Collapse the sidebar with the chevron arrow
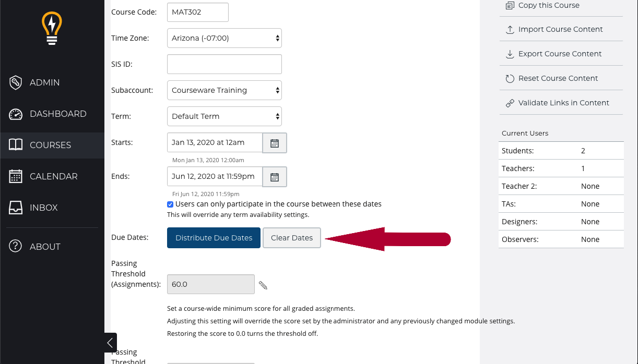Screen dimensions: 638x364 tap(110, 343)
